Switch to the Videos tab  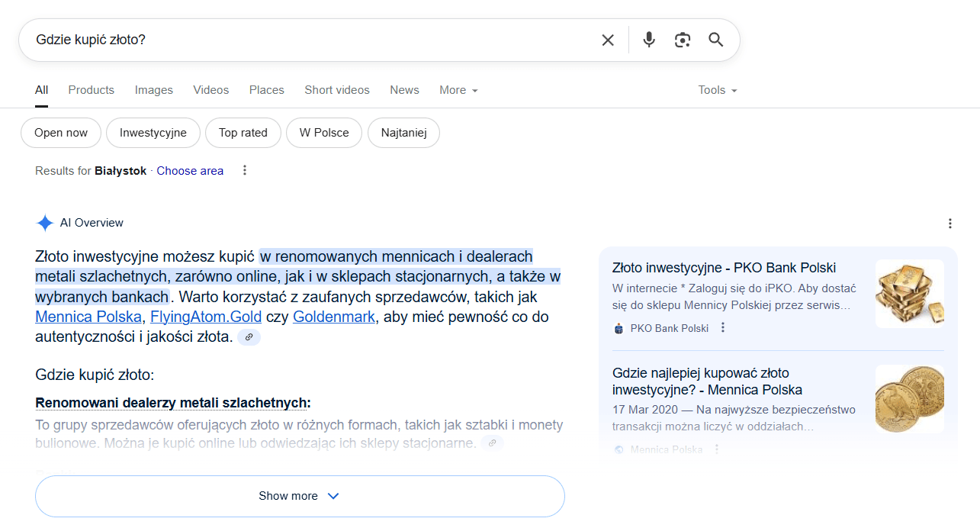[x=211, y=90]
